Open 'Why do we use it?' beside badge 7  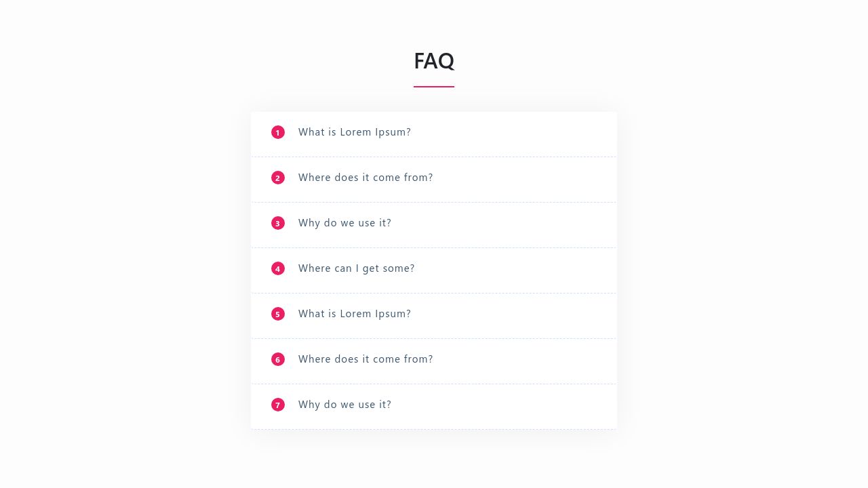(344, 405)
